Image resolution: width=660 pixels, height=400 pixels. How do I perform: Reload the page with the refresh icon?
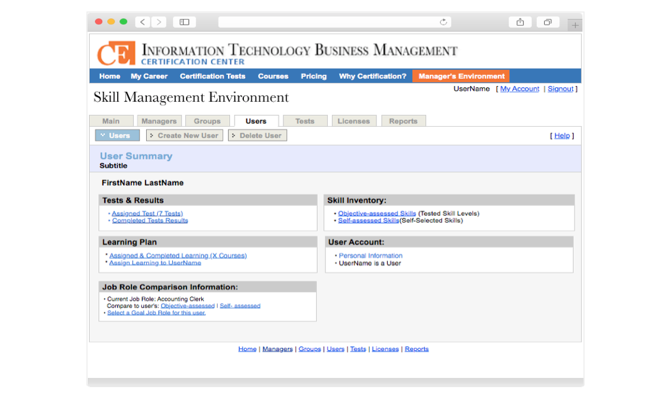pyautogui.click(x=443, y=22)
